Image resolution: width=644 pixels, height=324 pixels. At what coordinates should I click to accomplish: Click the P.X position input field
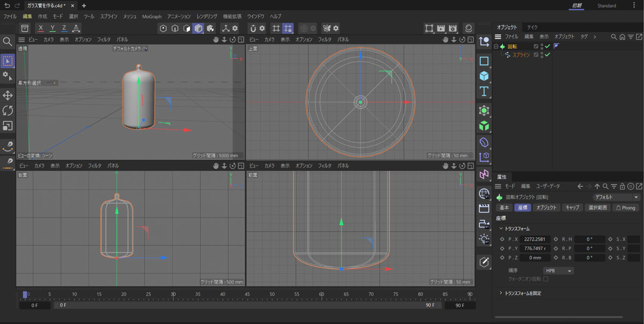[535, 239]
